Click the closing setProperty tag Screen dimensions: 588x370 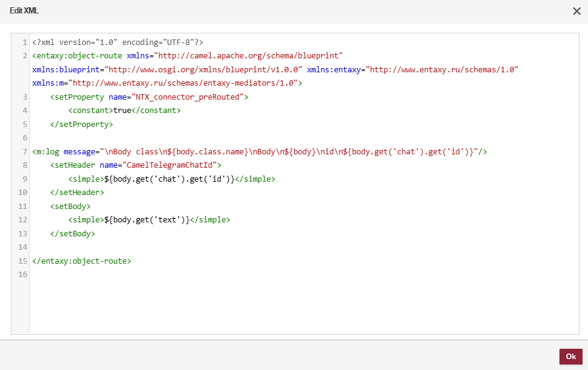coord(81,124)
